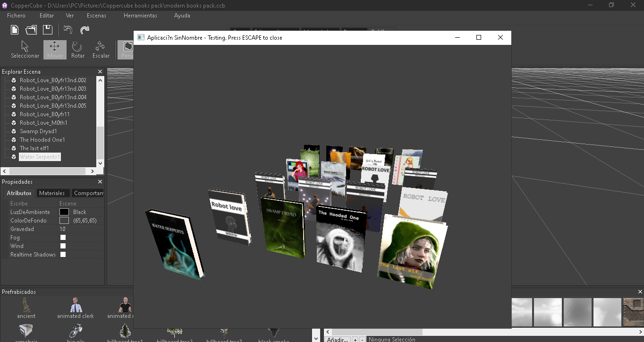The width and height of the screenshot is (644, 342).
Task: Select Robot_Love_B0yfr11 node
Action: click(45, 114)
